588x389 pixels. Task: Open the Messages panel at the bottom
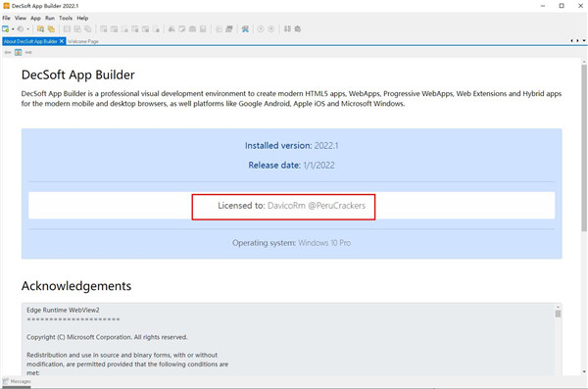(x=17, y=381)
